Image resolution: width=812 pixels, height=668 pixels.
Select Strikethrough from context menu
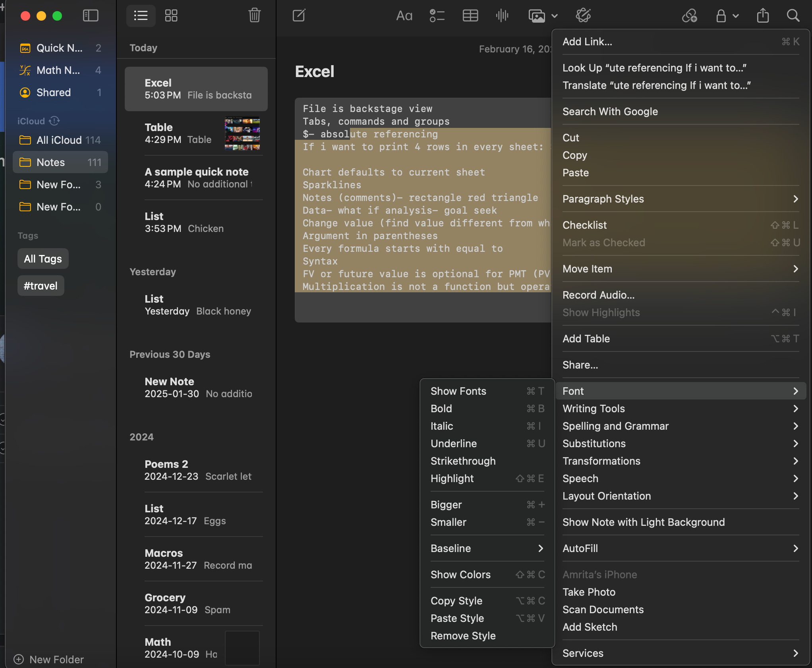pyautogui.click(x=463, y=460)
